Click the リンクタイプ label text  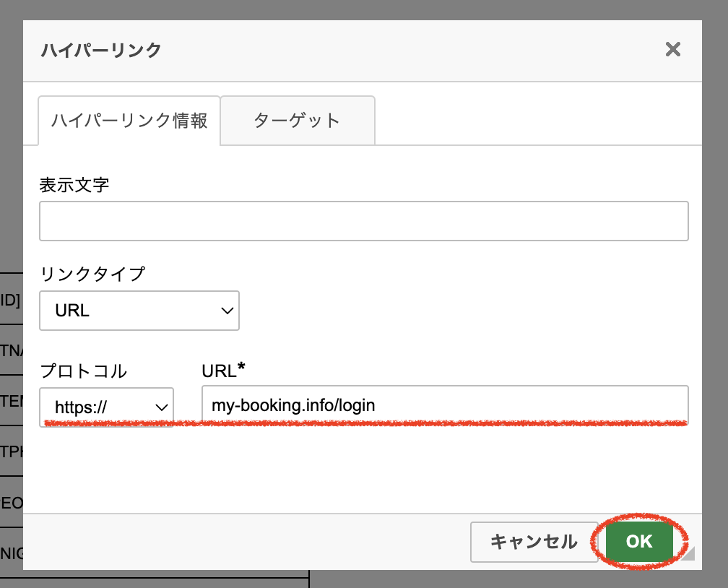(x=92, y=274)
